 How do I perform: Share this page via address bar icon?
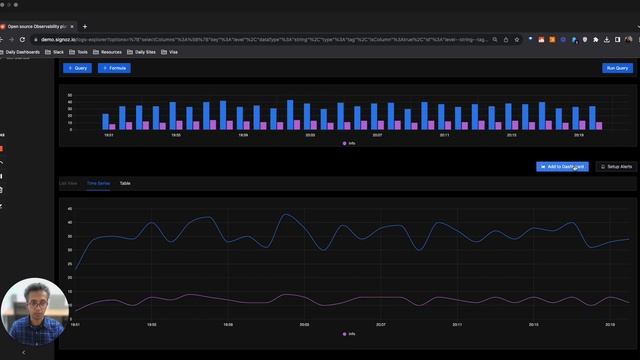click(x=506, y=40)
